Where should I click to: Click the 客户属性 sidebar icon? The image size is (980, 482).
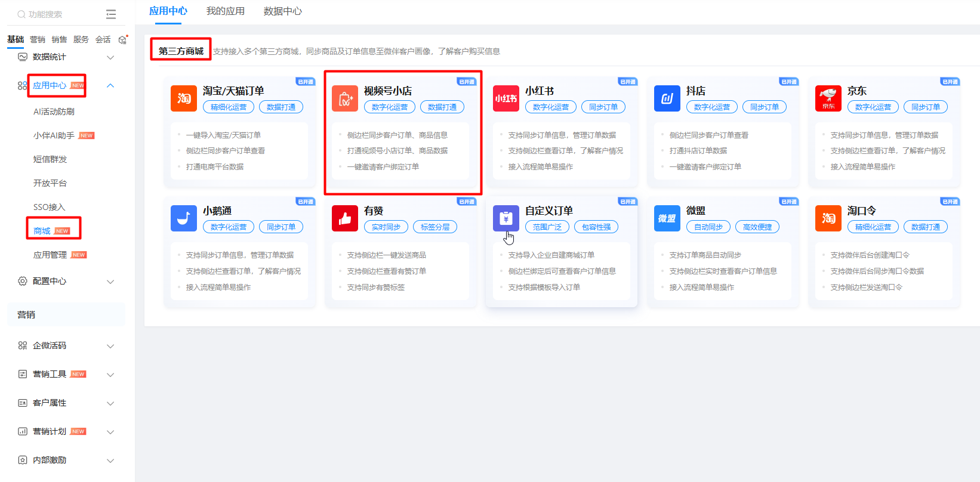[x=23, y=403]
